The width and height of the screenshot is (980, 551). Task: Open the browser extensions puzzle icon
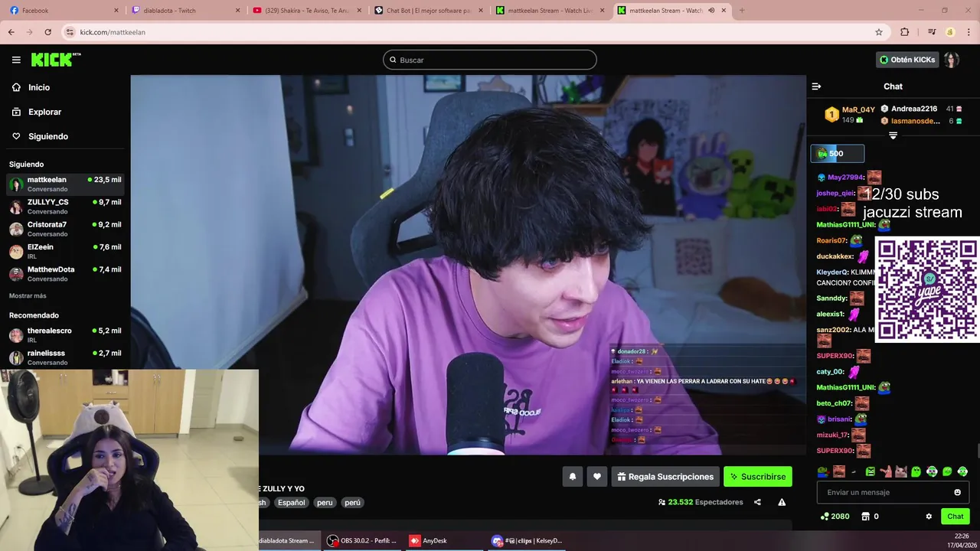click(905, 32)
